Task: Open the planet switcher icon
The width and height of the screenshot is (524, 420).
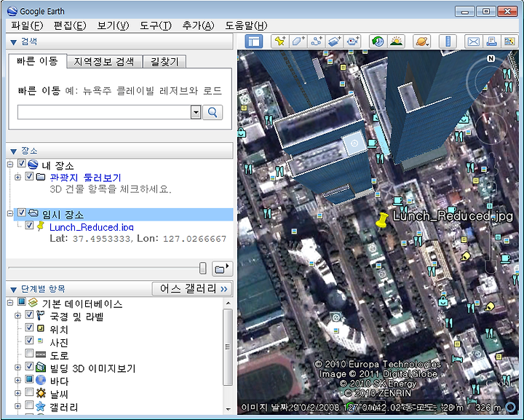Action: 421,41
